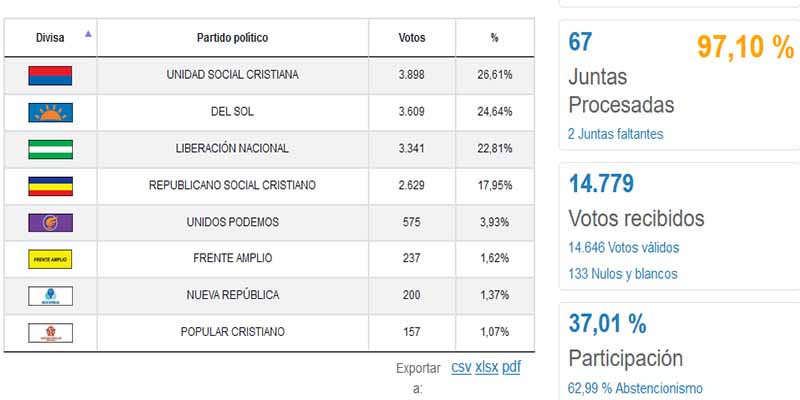Export results as xlsx
The image size is (800, 400).
486,367
